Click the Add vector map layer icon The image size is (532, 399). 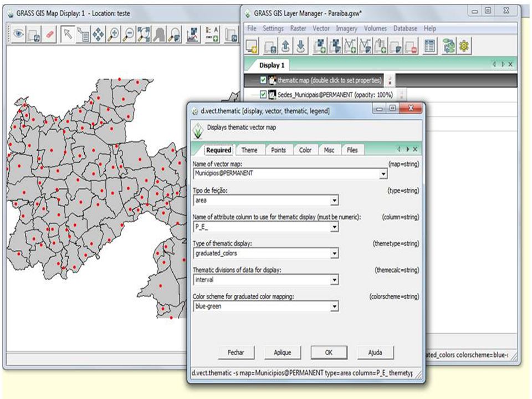coord(350,47)
